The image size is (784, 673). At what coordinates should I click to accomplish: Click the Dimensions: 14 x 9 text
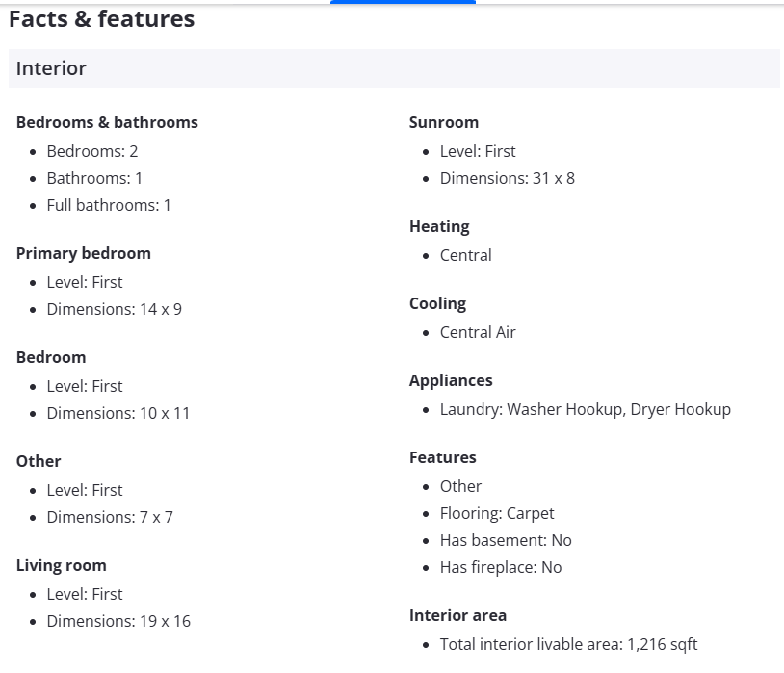pos(114,309)
